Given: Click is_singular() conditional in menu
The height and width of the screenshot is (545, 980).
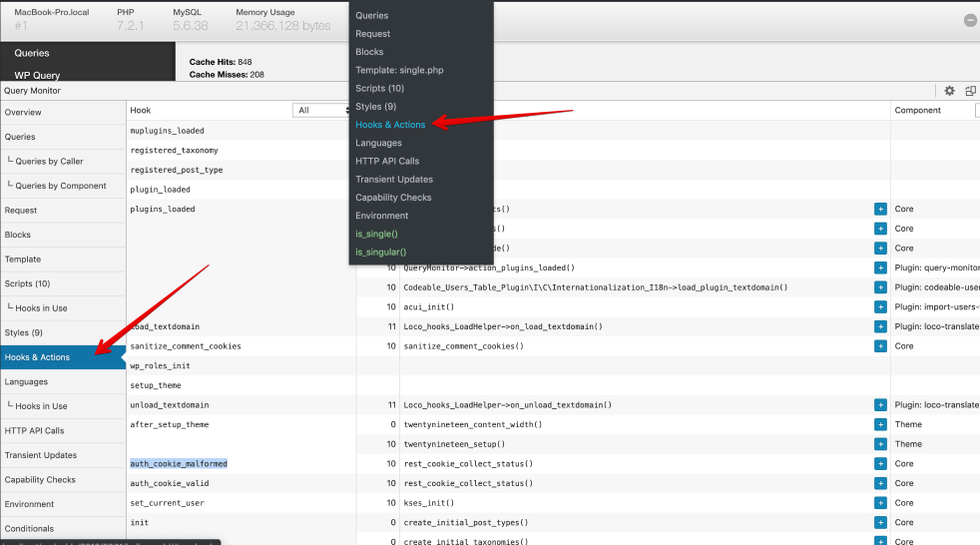Looking at the screenshot, I should pos(380,252).
